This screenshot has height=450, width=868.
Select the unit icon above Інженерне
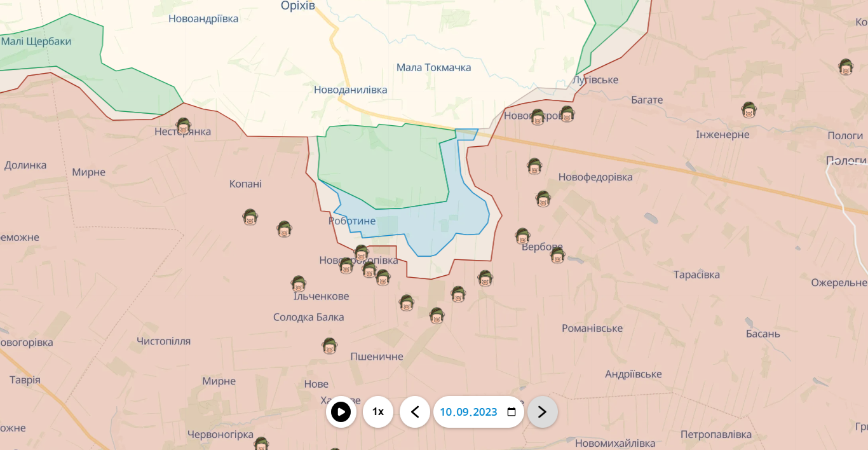(749, 110)
